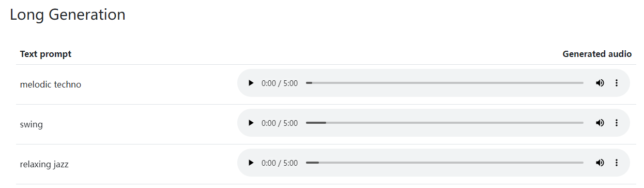Image resolution: width=644 pixels, height=188 pixels.
Task: Mute the relaxing jazz audio player
Action: (x=600, y=163)
